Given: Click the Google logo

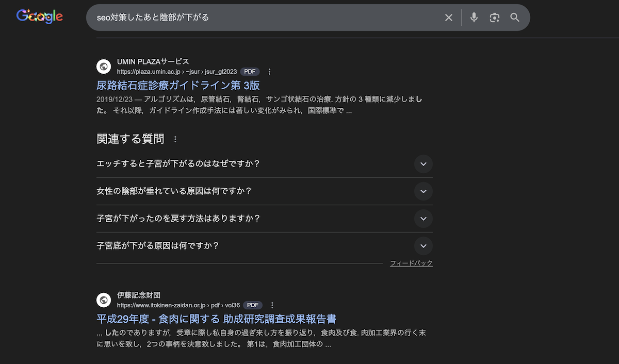Looking at the screenshot, I should coord(40,17).
